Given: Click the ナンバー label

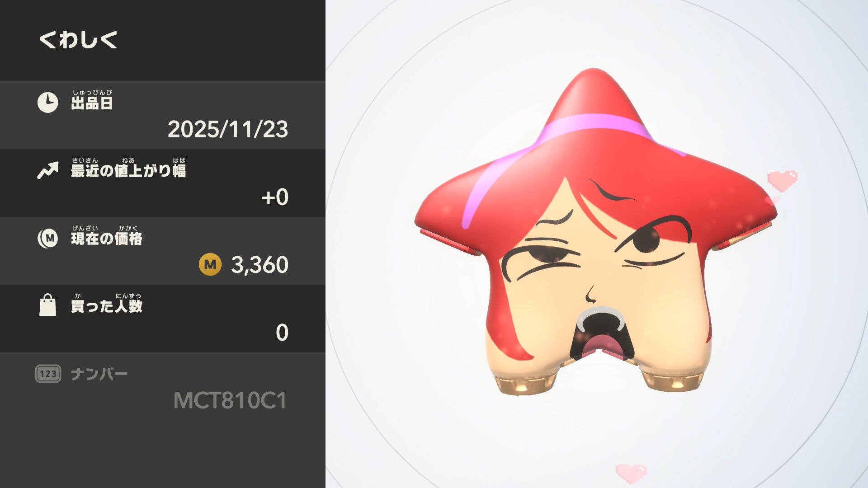Looking at the screenshot, I should 99,374.
